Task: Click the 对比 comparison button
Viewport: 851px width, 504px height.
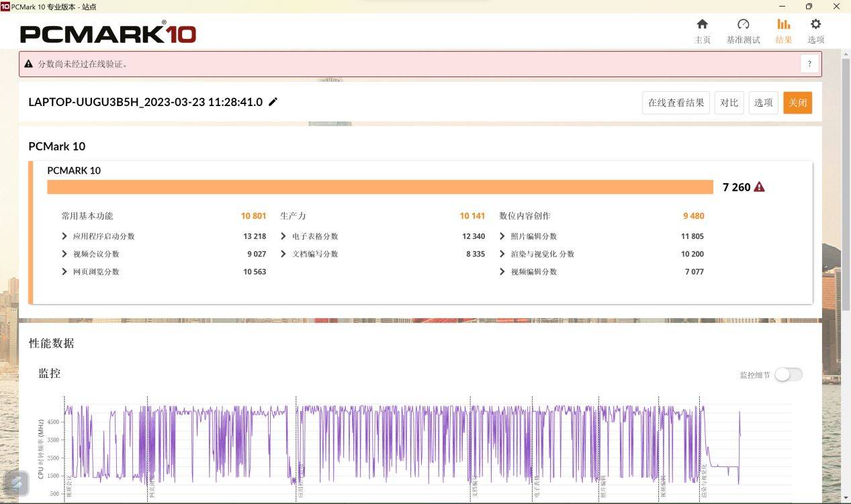Action: click(729, 102)
